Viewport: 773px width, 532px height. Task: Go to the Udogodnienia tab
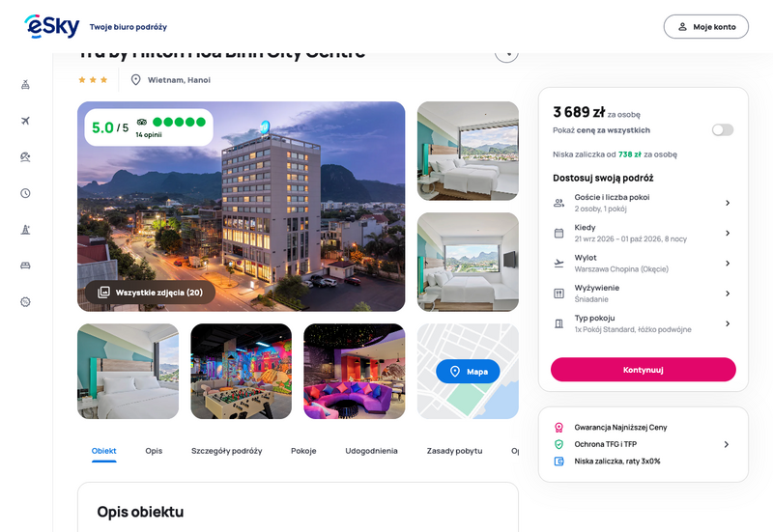371,451
